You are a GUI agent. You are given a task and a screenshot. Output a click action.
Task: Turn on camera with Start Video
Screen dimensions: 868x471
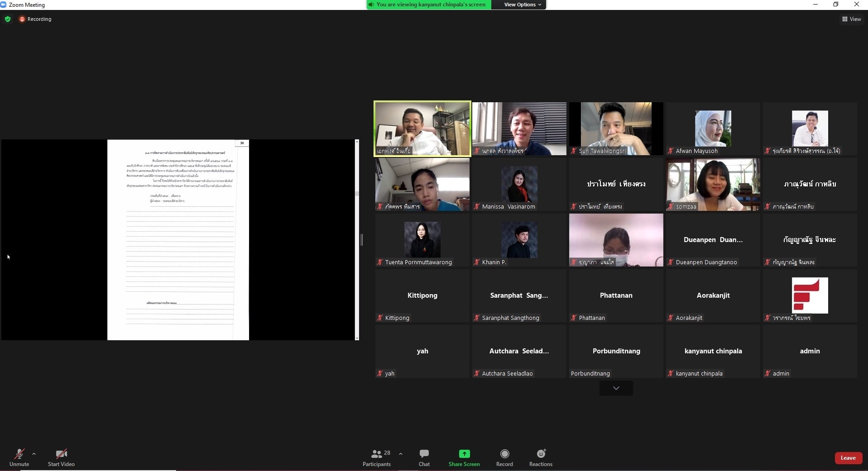click(61, 454)
